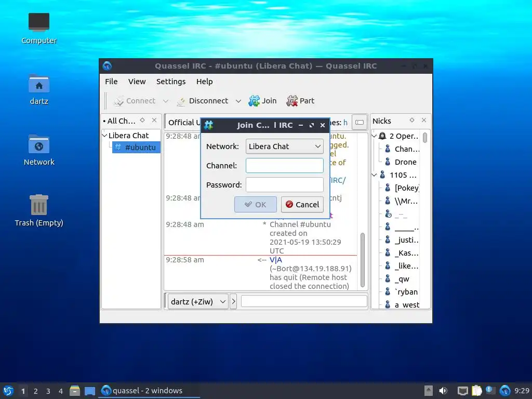Collapse the Libera Chat network tree
The image size is (532, 399).
(x=104, y=136)
